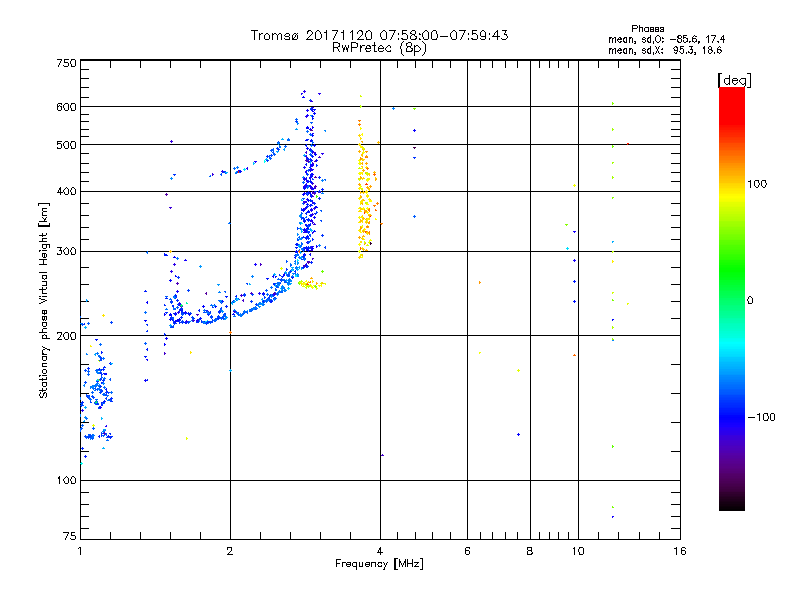Click the 'Frequency [MHz]' axis title
This screenshot has height=600, width=800.
click(x=379, y=564)
